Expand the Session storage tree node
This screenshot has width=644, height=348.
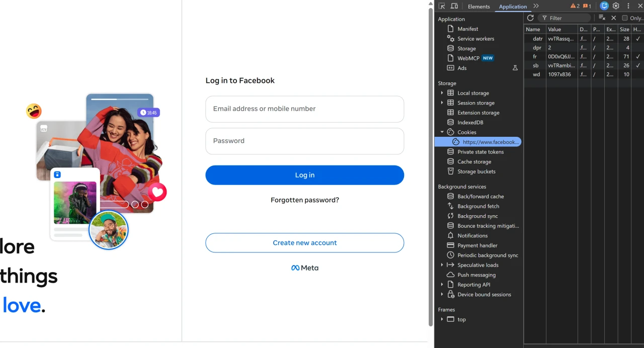(442, 103)
